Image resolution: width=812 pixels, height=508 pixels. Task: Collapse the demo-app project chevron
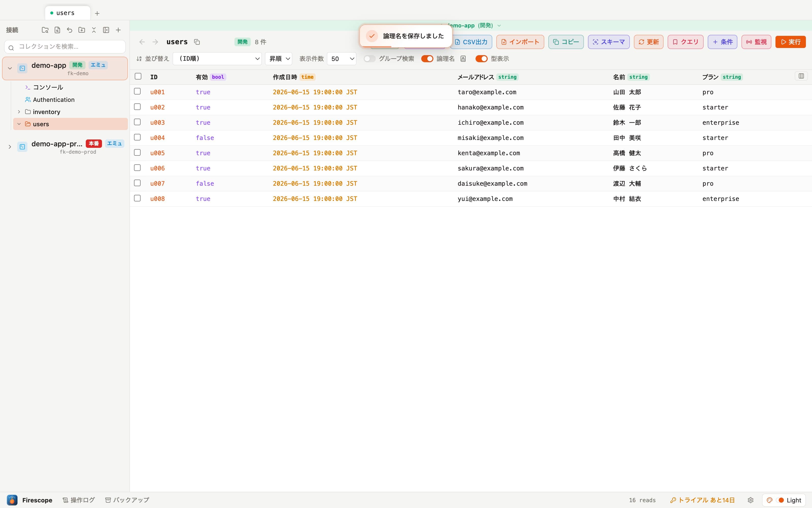pyautogui.click(x=10, y=68)
